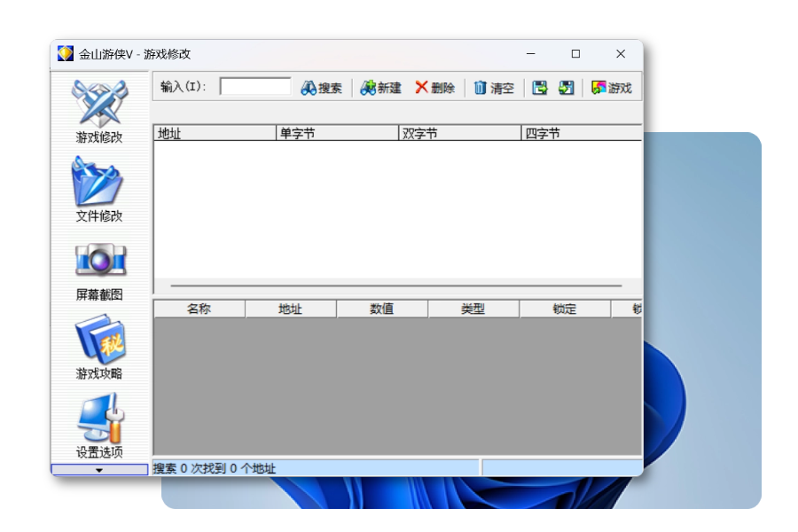This screenshot has height=532, width=798.
Task: Click the 单字节 column header
Action: click(x=338, y=133)
